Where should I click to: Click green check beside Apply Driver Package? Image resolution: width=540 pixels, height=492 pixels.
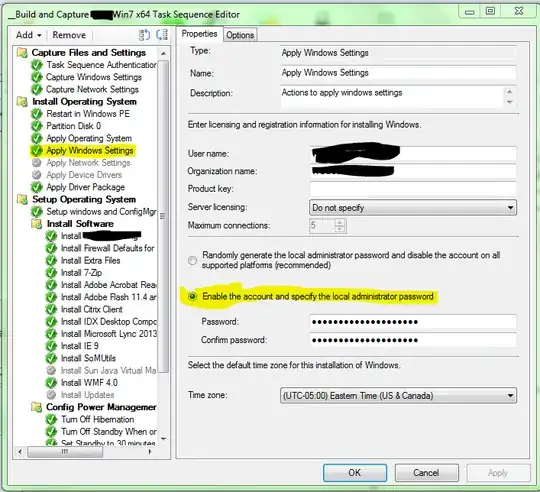click(x=37, y=187)
